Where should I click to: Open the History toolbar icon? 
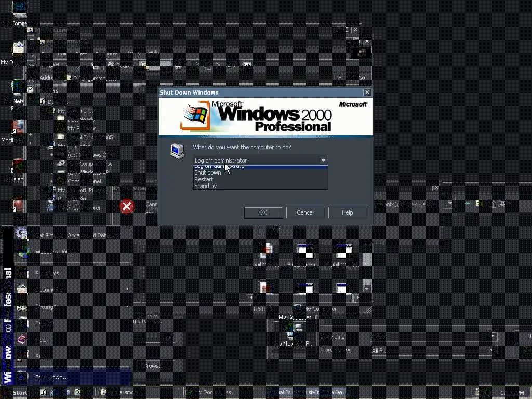tap(179, 65)
